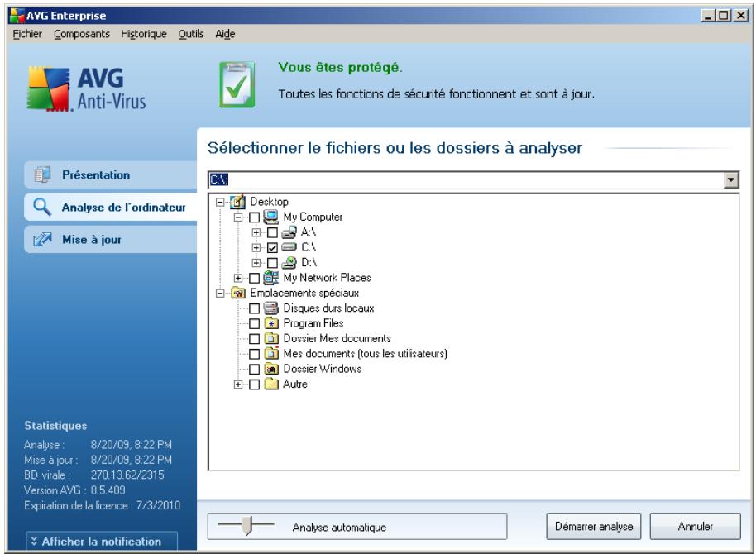Open the Composants menu
The height and width of the screenshot is (554, 756).
click(x=82, y=34)
